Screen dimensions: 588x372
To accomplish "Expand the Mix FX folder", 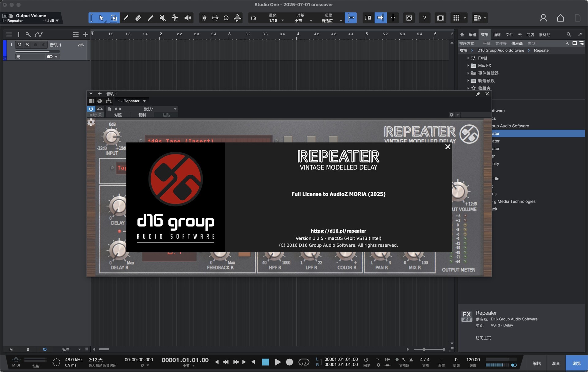I will click(468, 66).
